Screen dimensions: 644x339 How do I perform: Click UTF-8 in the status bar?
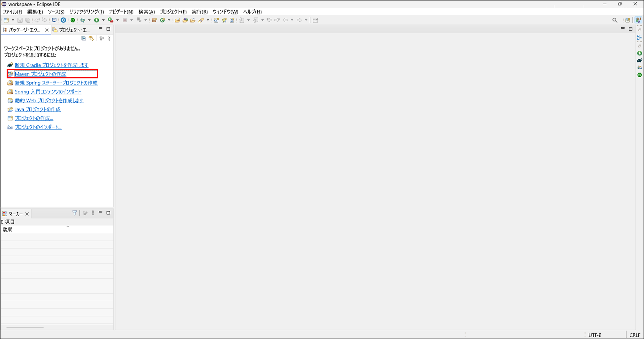tap(595, 335)
